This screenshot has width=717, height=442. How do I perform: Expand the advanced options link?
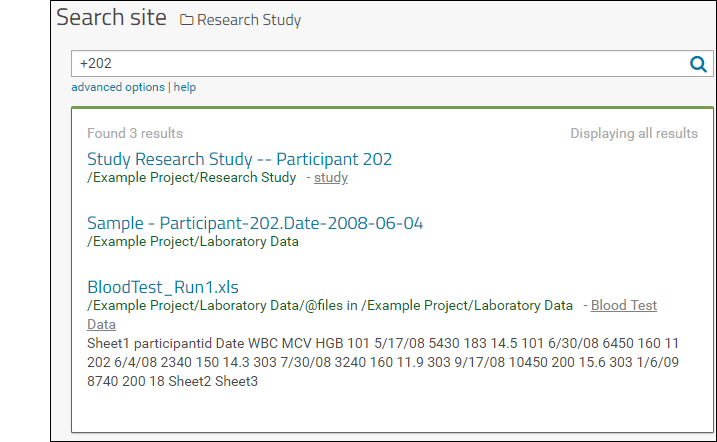(118, 87)
